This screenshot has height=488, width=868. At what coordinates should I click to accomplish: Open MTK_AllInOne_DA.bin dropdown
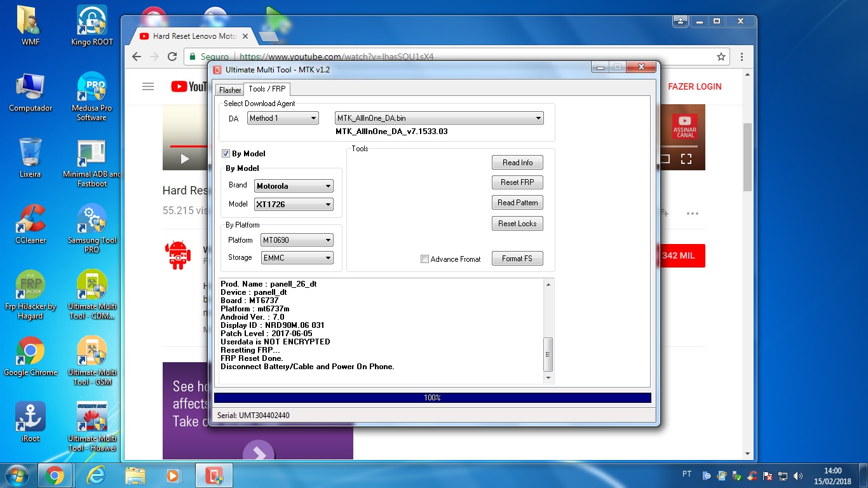point(439,118)
